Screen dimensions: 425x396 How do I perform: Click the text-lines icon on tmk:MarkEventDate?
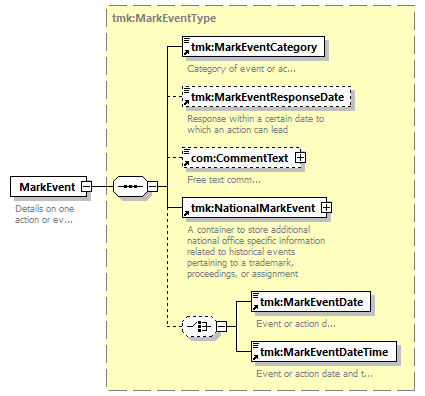pos(256,295)
